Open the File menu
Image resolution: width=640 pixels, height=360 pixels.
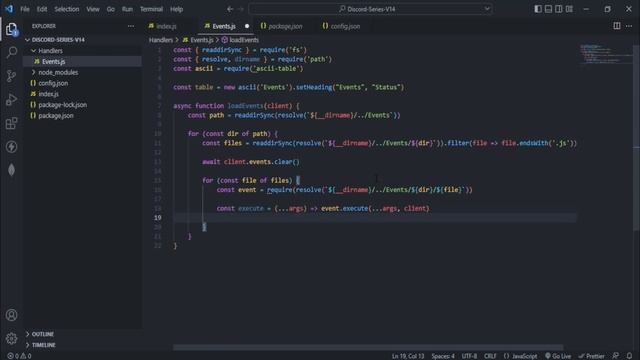tap(25, 9)
